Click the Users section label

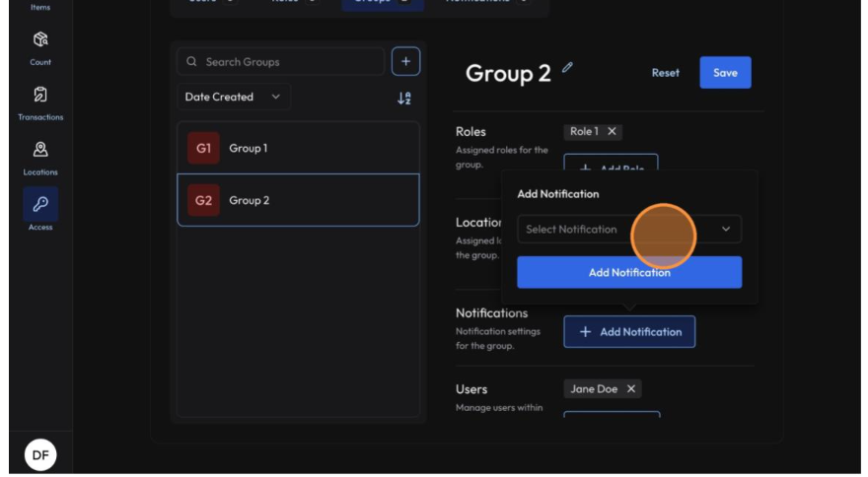click(x=471, y=389)
